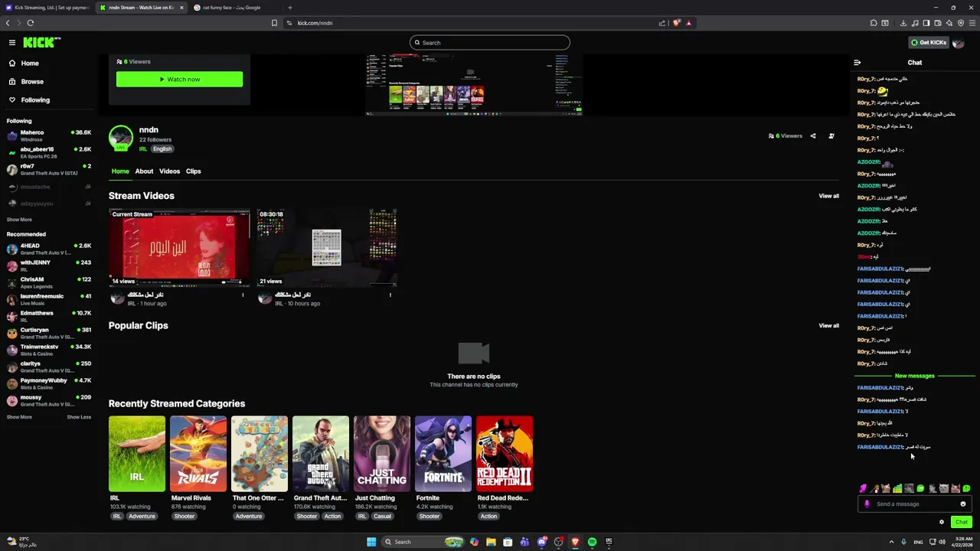Click the purple microphone icon in chat input
980x551 pixels.
[x=867, y=504]
